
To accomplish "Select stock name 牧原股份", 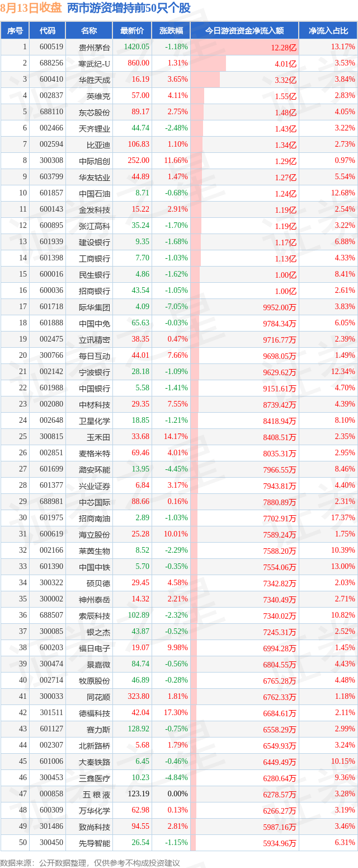I will click(x=95, y=680).
